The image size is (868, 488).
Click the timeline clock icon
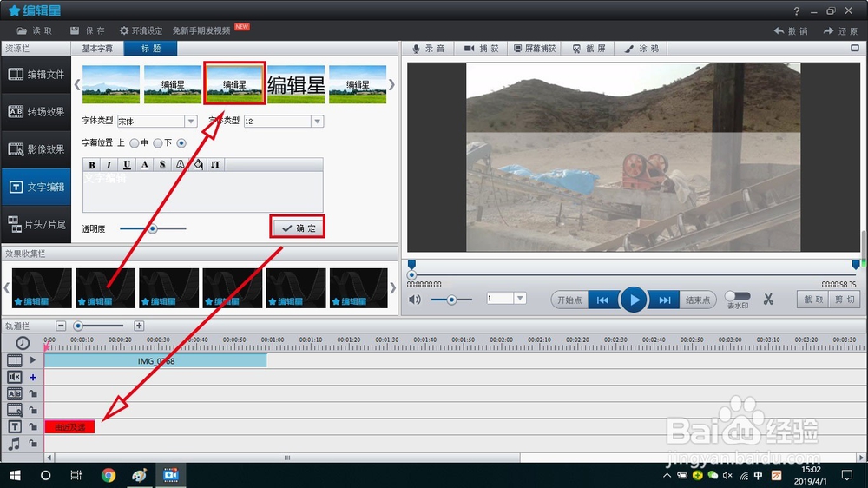(x=23, y=343)
